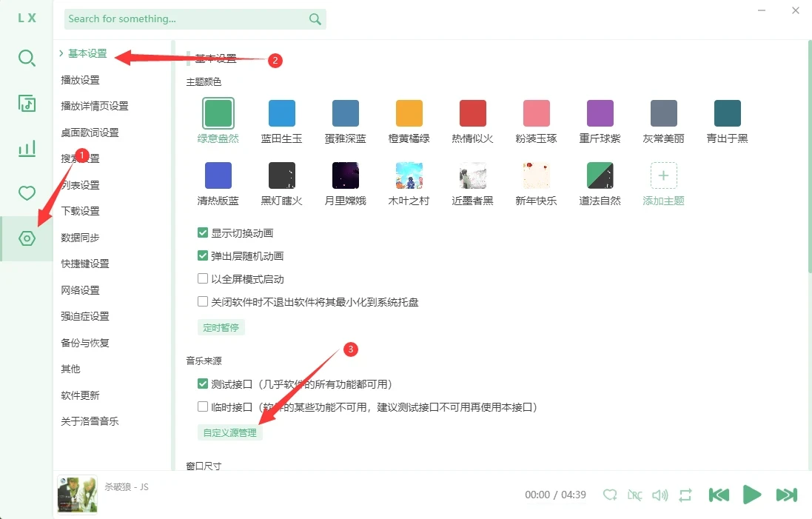Enable 以全屏模式启动 checkbox

[203, 279]
